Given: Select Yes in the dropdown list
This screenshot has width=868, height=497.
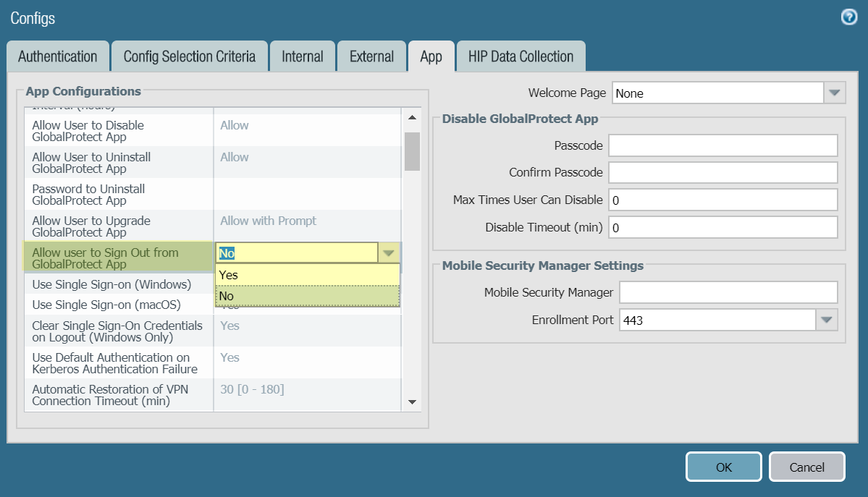Looking at the screenshot, I should pyautogui.click(x=308, y=275).
